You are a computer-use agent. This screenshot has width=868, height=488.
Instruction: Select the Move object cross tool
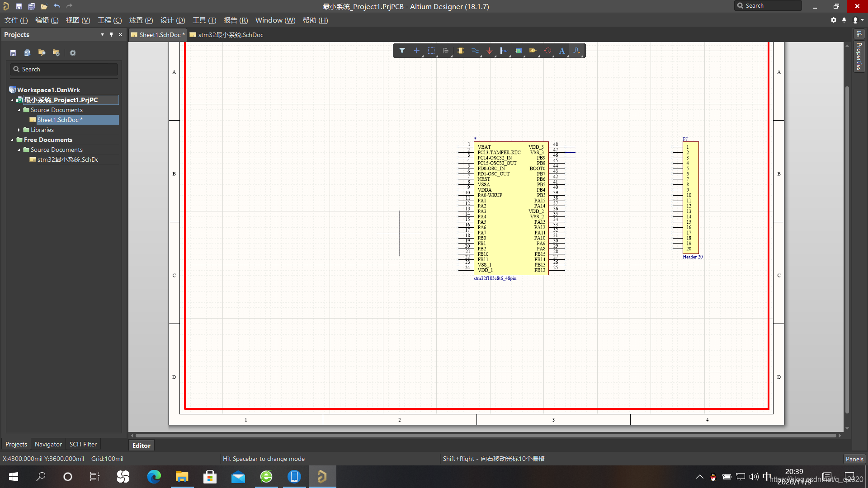[x=416, y=51]
